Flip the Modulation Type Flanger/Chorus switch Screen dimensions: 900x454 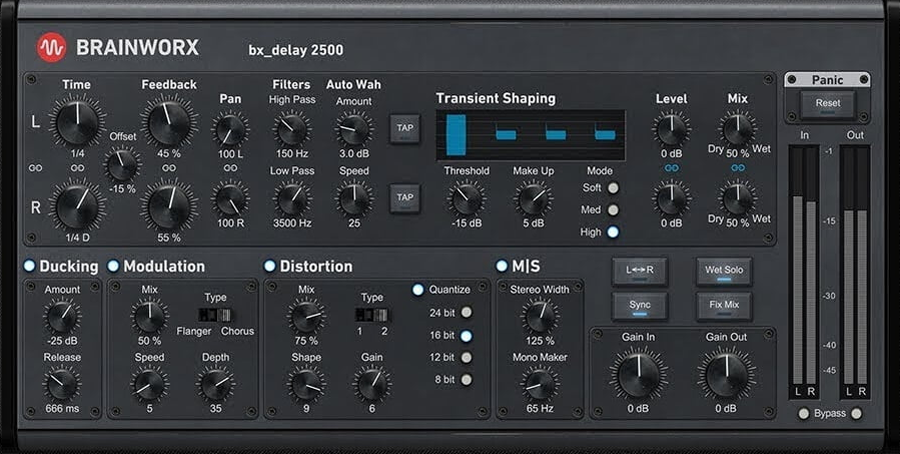point(215,315)
